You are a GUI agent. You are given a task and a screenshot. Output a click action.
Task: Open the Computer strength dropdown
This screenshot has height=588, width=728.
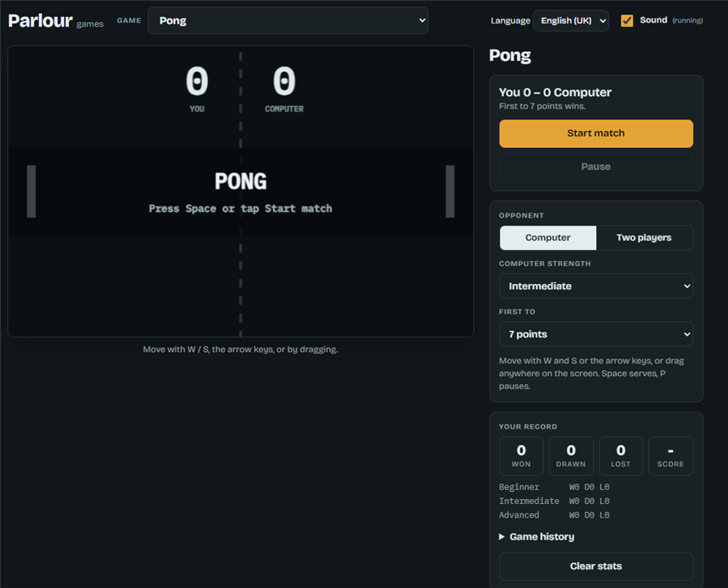(x=596, y=286)
